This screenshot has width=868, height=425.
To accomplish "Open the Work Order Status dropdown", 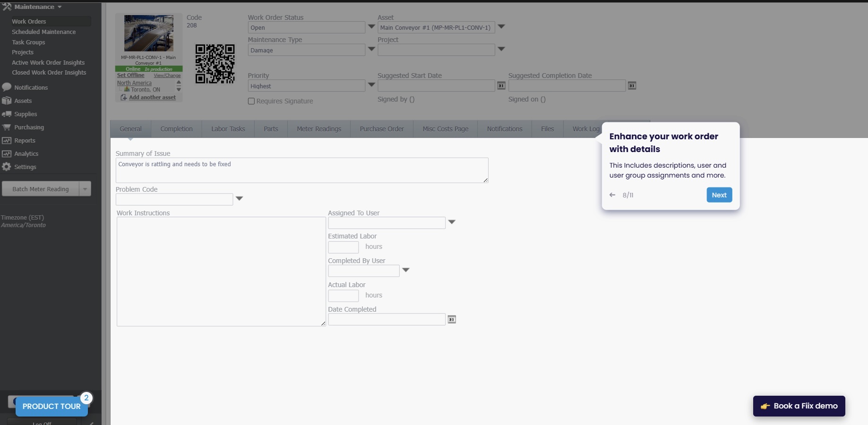I will (x=371, y=27).
